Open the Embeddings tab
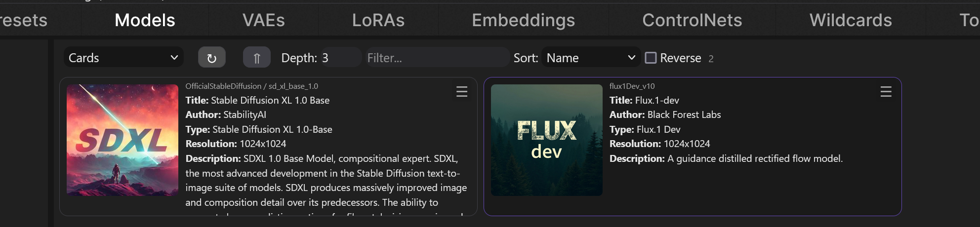980x227 pixels. tap(523, 20)
